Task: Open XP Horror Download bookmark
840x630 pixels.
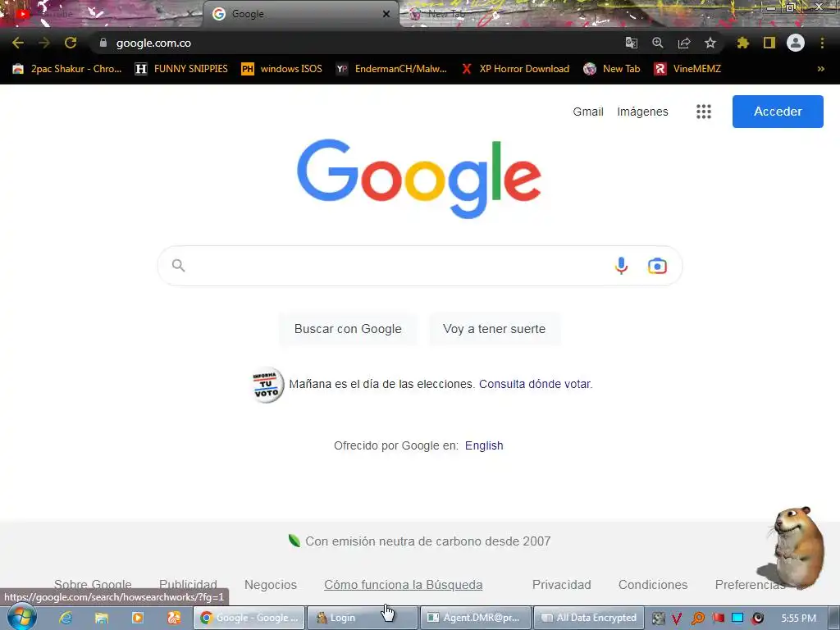Action: (515, 69)
